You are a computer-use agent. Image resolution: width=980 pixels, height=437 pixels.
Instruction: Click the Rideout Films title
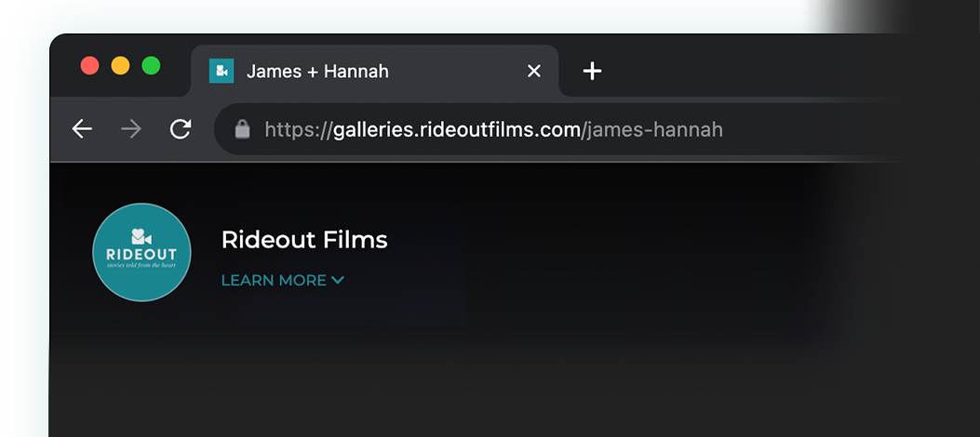(x=304, y=240)
